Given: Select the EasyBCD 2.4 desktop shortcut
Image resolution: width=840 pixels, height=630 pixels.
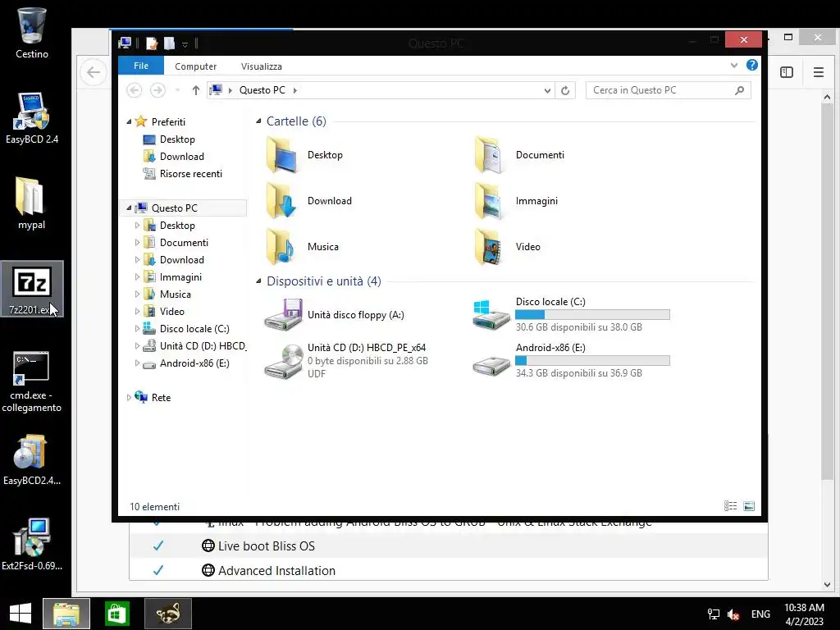Looking at the screenshot, I should [x=32, y=118].
